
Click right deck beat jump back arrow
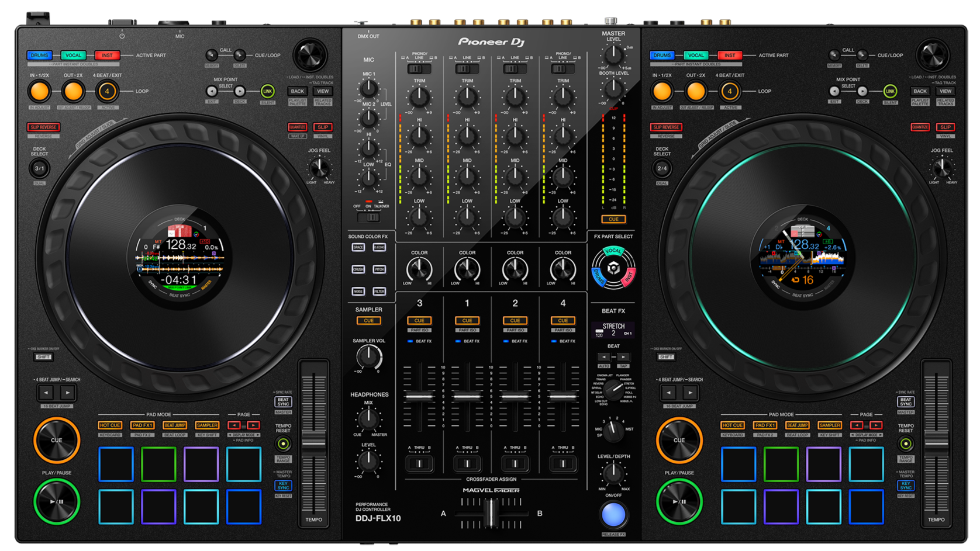tap(668, 393)
